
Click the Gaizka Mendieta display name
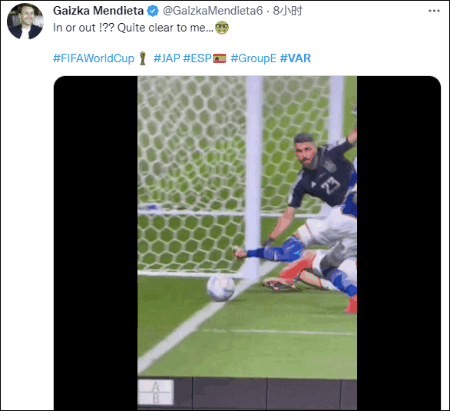pos(98,11)
